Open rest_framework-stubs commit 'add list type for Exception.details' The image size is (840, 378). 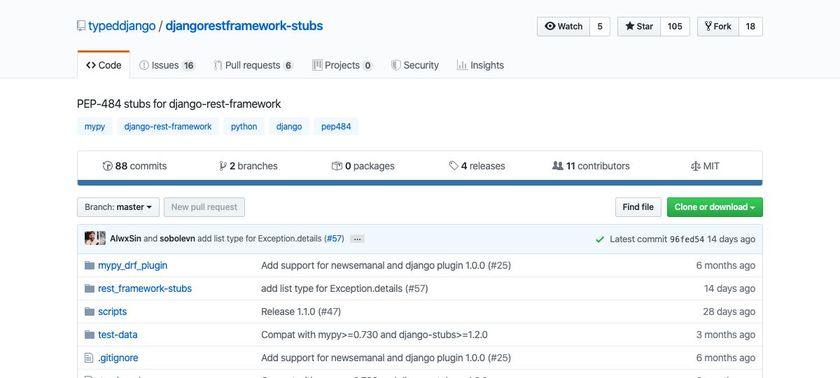point(344,289)
